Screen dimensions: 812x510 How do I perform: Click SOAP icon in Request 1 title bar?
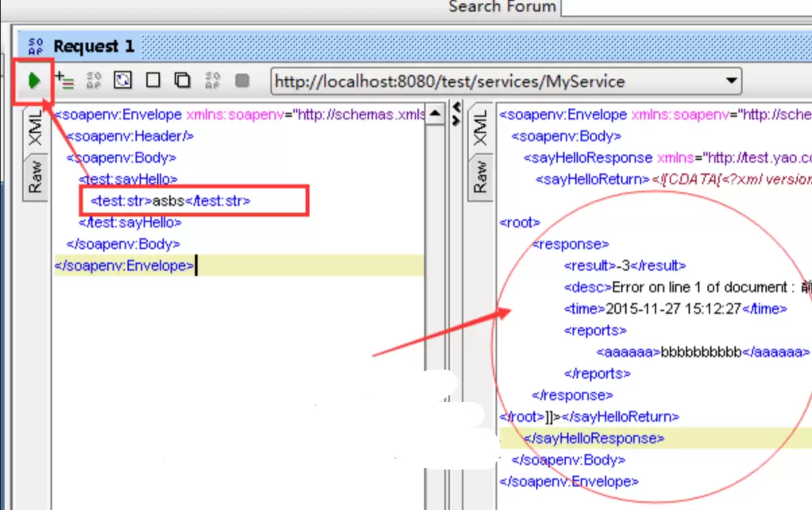click(36, 47)
